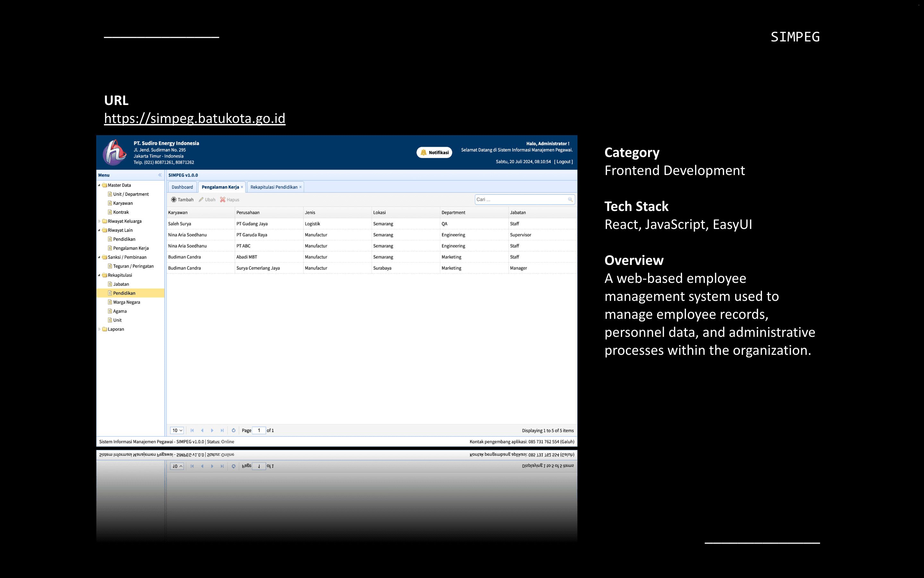Collapse the Menu panel with the double-arrow icon

160,175
